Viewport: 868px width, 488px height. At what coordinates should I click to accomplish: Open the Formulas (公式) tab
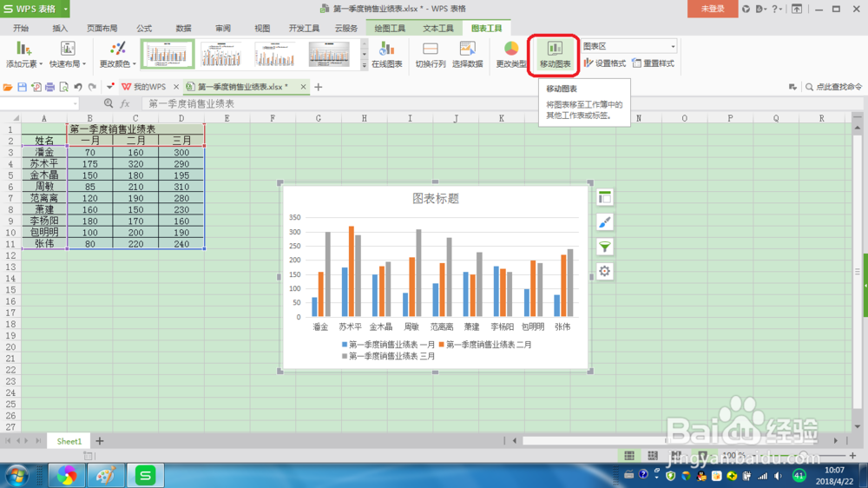(144, 29)
